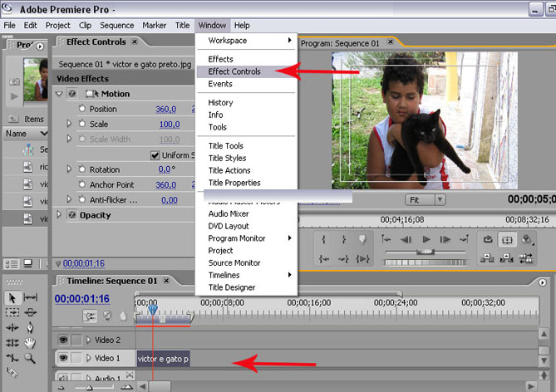Collapse the Motion effect properties
Image resolution: width=556 pixels, height=392 pixels.
click(x=59, y=94)
